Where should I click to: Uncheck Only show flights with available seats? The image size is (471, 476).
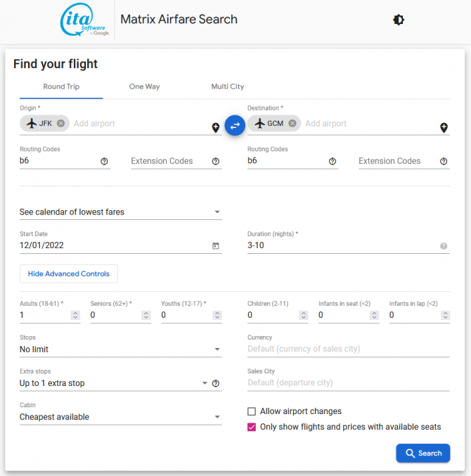pos(252,427)
